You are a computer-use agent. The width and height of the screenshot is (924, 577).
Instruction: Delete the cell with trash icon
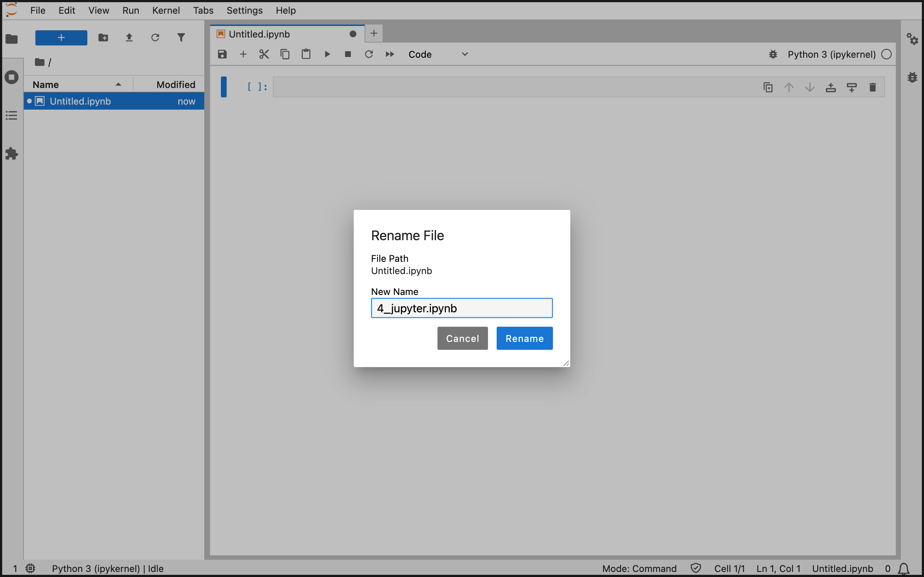(x=872, y=87)
